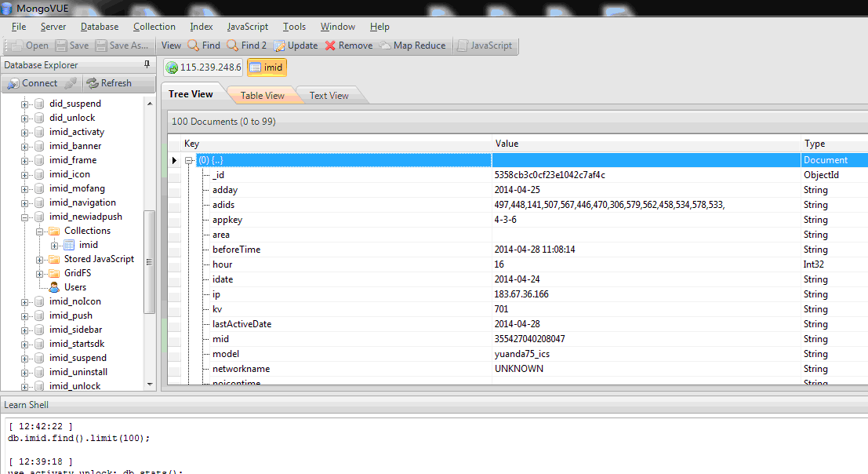Select the imid_frame database
The width and height of the screenshot is (868, 474).
pos(72,160)
